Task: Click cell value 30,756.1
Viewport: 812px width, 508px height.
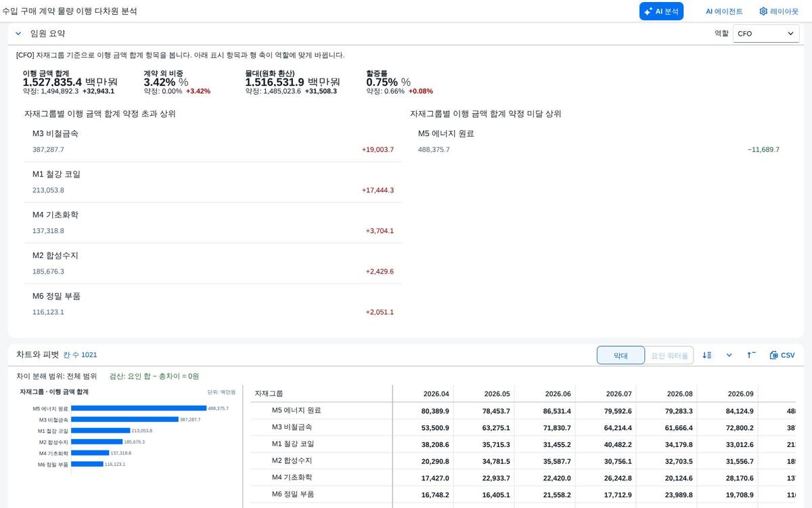Action: click(618, 461)
